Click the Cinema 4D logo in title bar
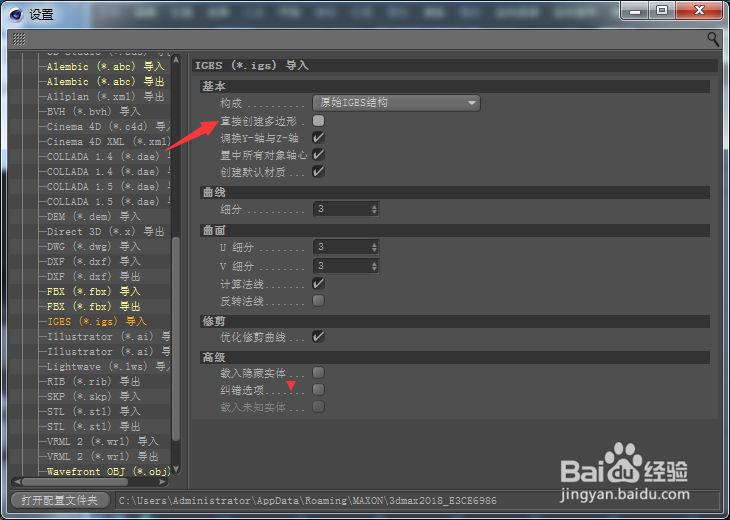 click(16, 14)
